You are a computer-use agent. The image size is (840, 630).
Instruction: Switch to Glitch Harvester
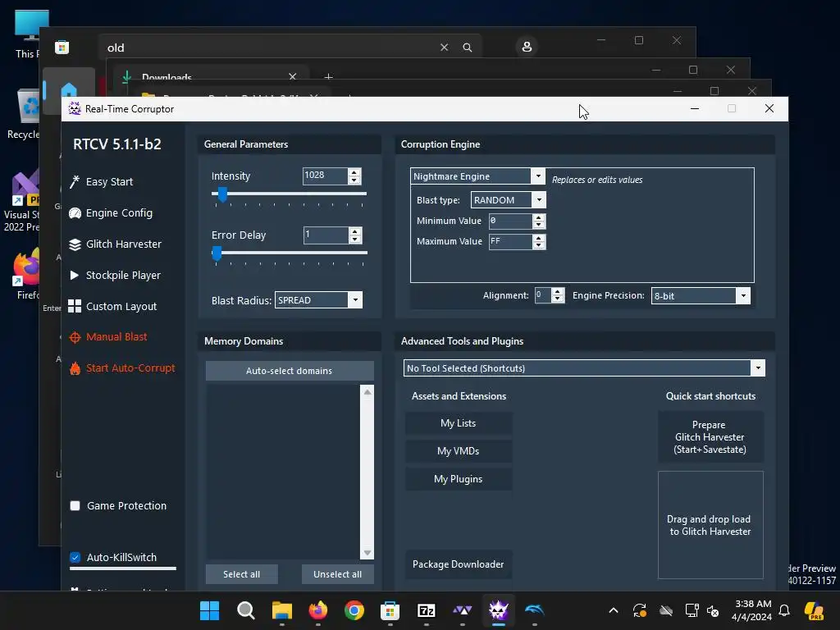click(x=124, y=244)
